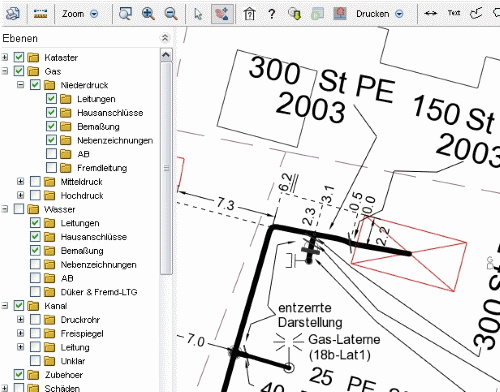
Task: Enable the Wasser layer checkbox
Action: (x=19, y=209)
